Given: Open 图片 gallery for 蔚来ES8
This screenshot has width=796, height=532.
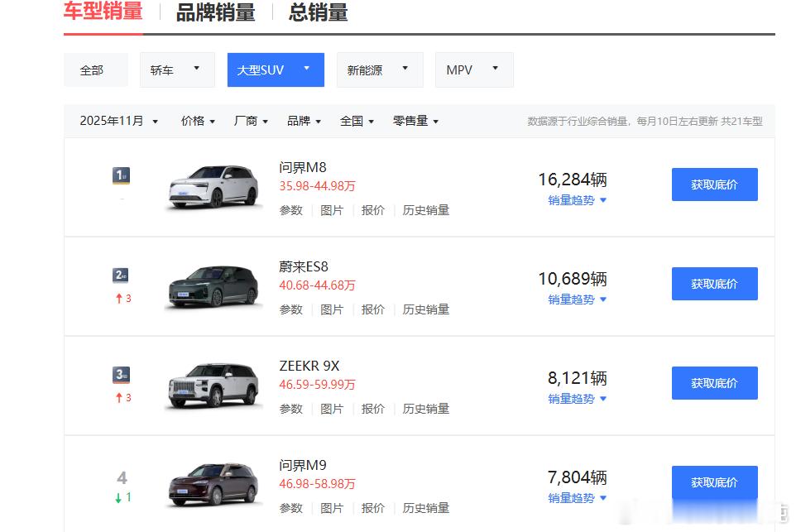Looking at the screenshot, I should (332, 309).
